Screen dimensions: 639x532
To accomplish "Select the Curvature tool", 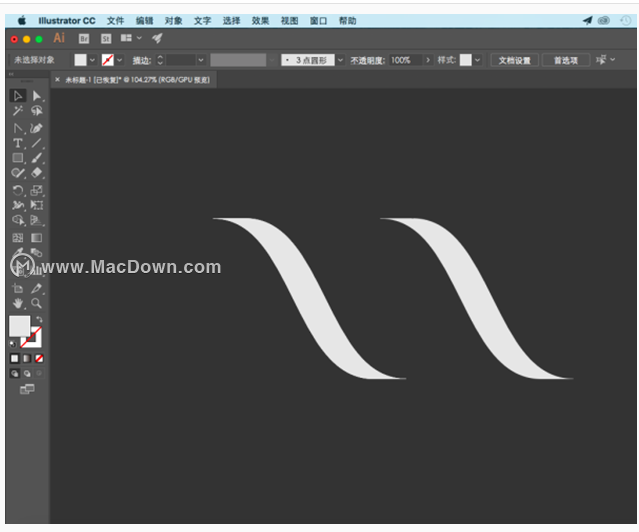I will point(37,128).
